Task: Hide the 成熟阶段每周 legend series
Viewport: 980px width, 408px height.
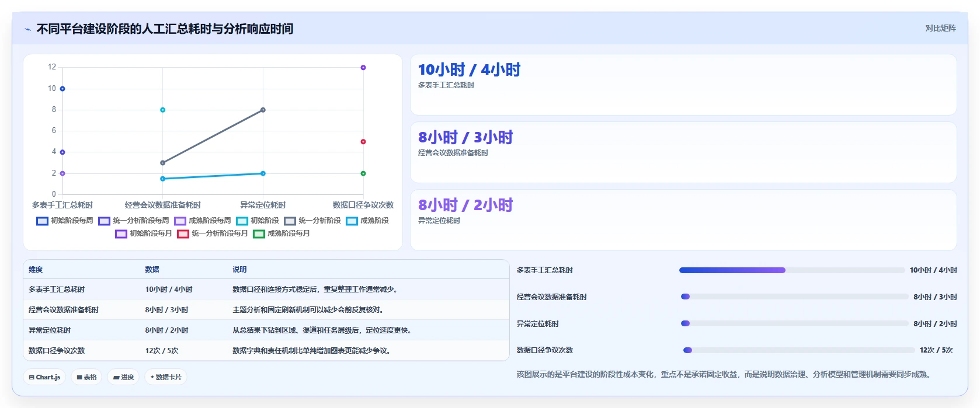Action: tap(203, 221)
